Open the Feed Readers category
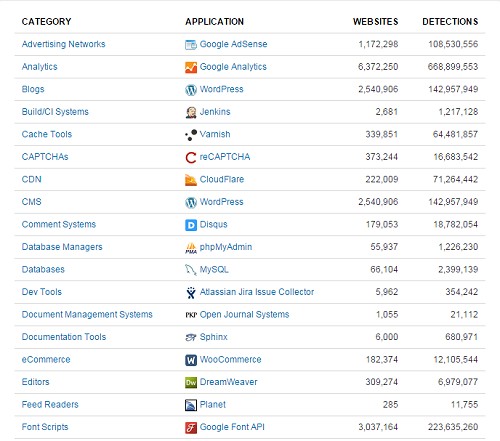Viewport: 500px width, 441px height. point(50,405)
